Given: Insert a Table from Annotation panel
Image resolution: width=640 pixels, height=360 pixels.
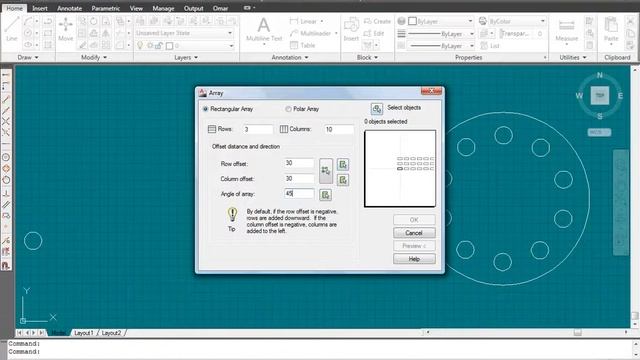Looking at the screenshot, I should [x=302, y=45].
